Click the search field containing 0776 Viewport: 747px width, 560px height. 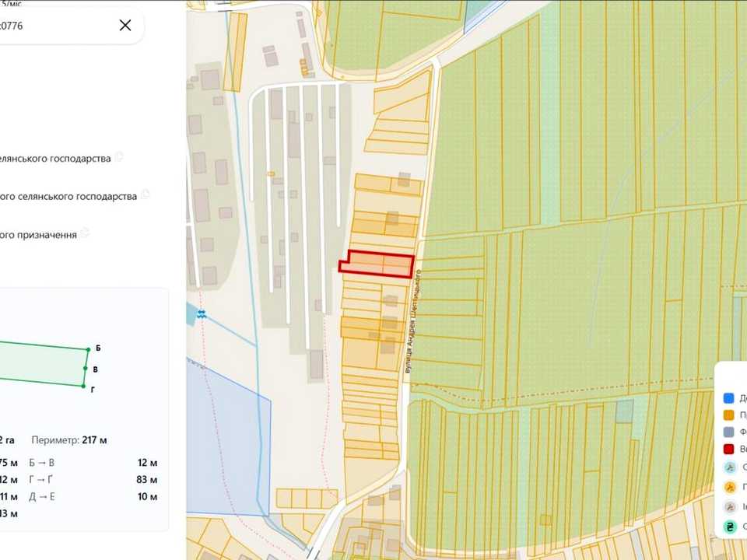coord(72,25)
